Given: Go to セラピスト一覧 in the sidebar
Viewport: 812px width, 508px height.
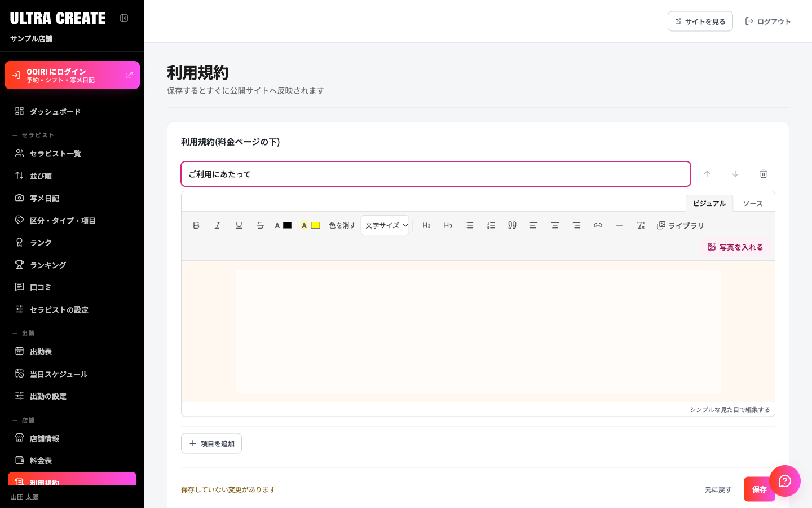Looking at the screenshot, I should coord(72,154).
